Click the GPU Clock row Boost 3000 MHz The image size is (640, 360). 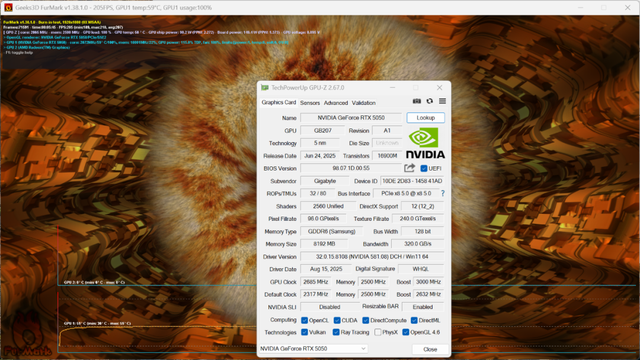tap(428, 282)
